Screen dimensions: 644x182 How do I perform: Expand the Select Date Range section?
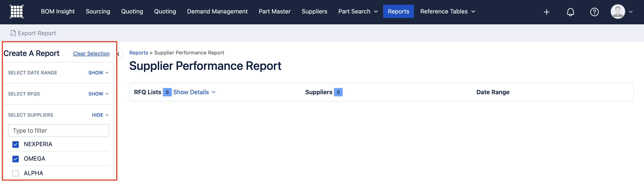tap(98, 73)
